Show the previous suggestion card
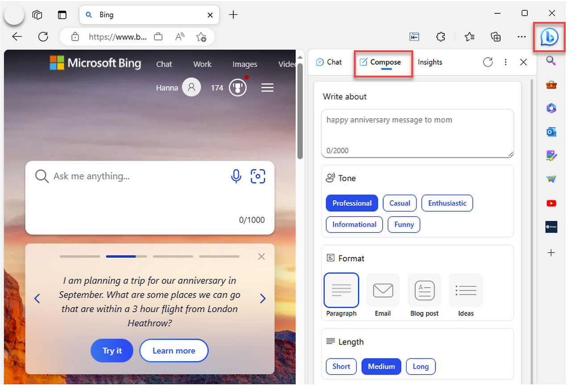Image resolution: width=571 pixels, height=392 pixels. [37, 298]
